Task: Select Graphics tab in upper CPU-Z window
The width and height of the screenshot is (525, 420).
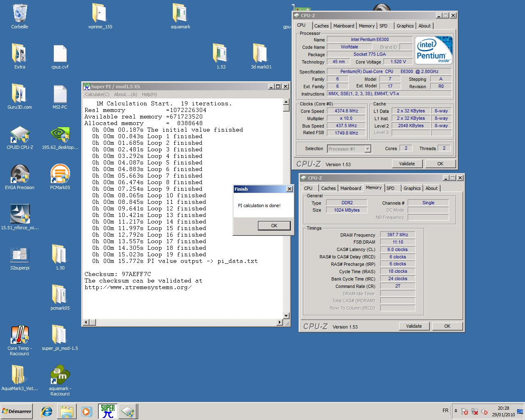Action: tap(405, 26)
